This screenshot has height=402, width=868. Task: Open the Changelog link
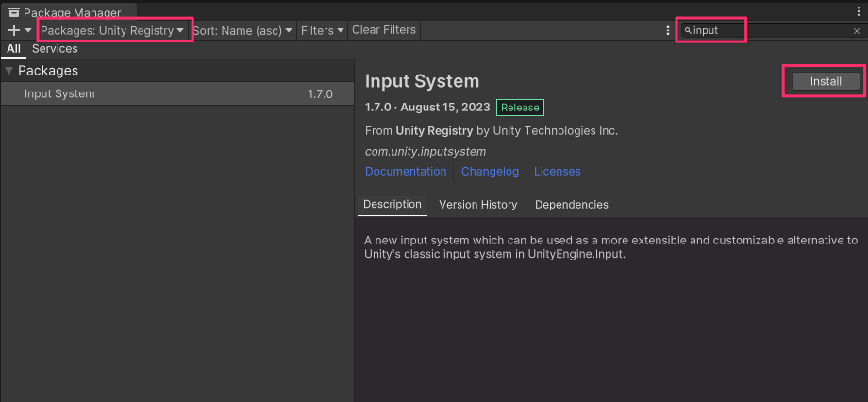tap(490, 171)
